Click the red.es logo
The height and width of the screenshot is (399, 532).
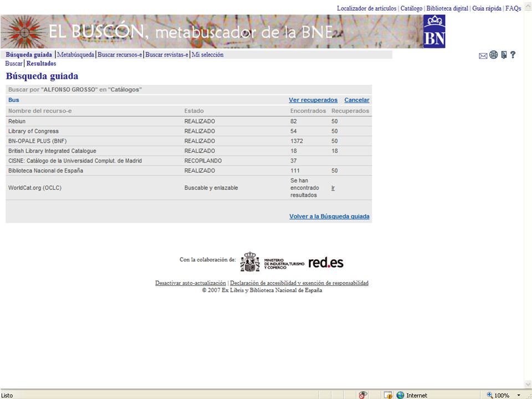tap(326, 263)
